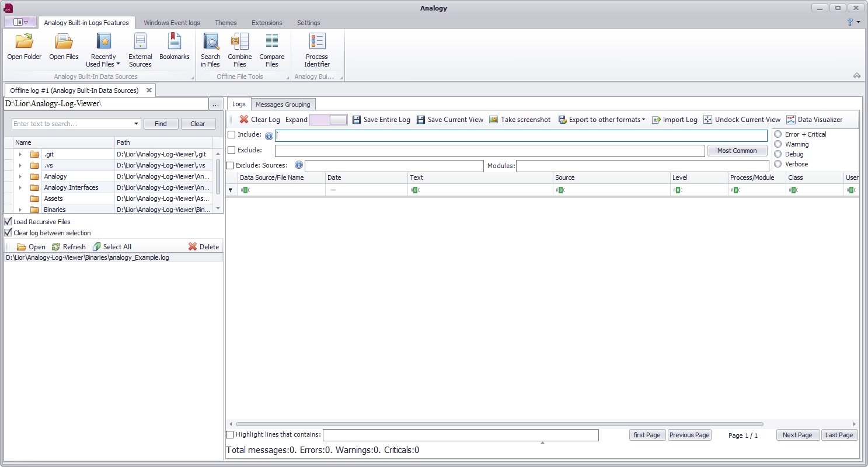This screenshot has width=868, height=467.
Task: Undock Current View into new window
Action: click(x=741, y=120)
